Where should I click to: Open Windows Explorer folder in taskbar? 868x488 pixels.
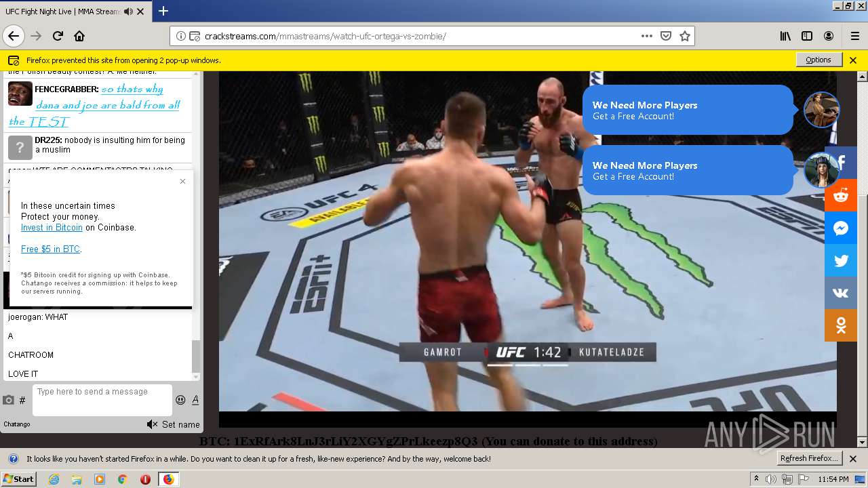click(x=77, y=479)
